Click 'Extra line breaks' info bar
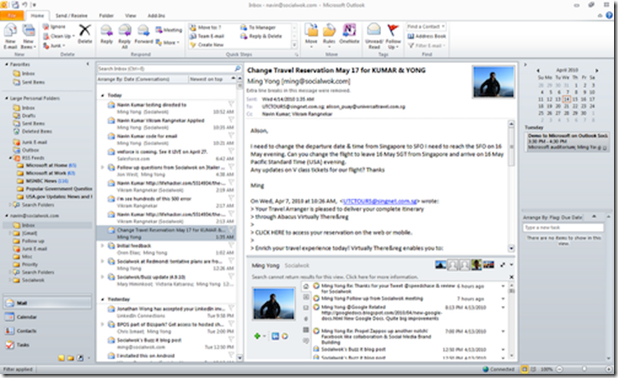Screen dimensions: 618x378 pos(298,90)
